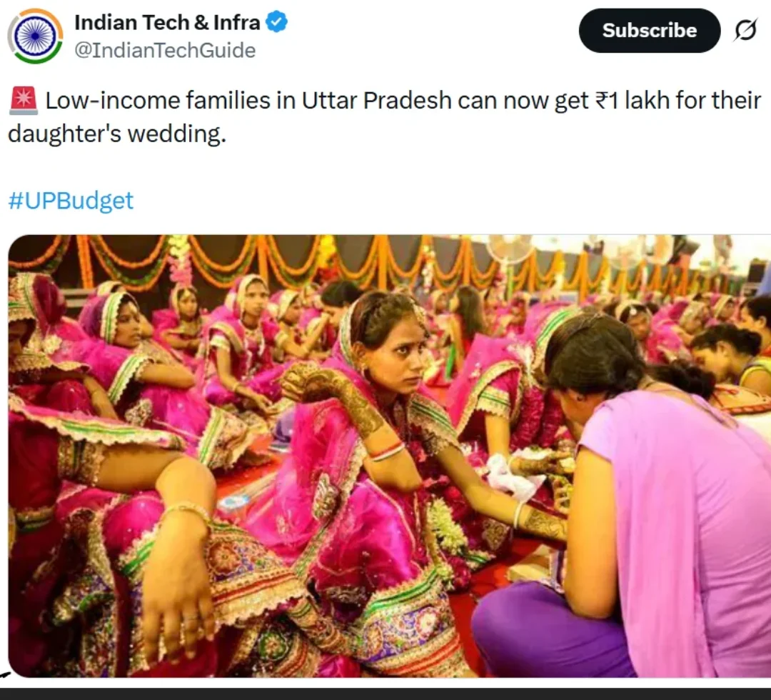This screenshot has height=700, width=771.
Task: Open the attached wedding photo
Action: 389,456
